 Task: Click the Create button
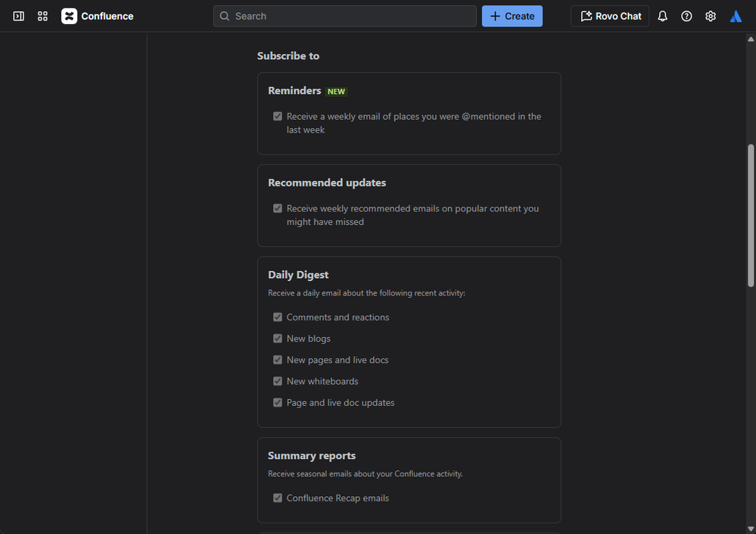coord(512,17)
